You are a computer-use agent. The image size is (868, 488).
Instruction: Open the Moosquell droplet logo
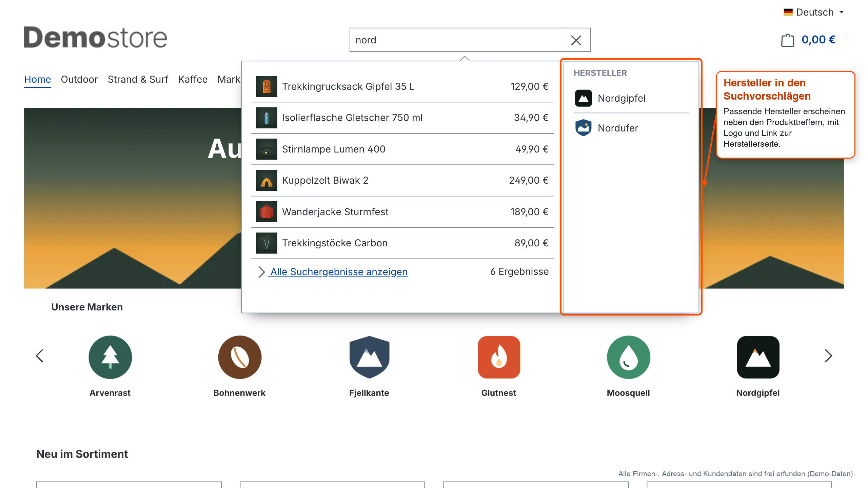(x=628, y=357)
